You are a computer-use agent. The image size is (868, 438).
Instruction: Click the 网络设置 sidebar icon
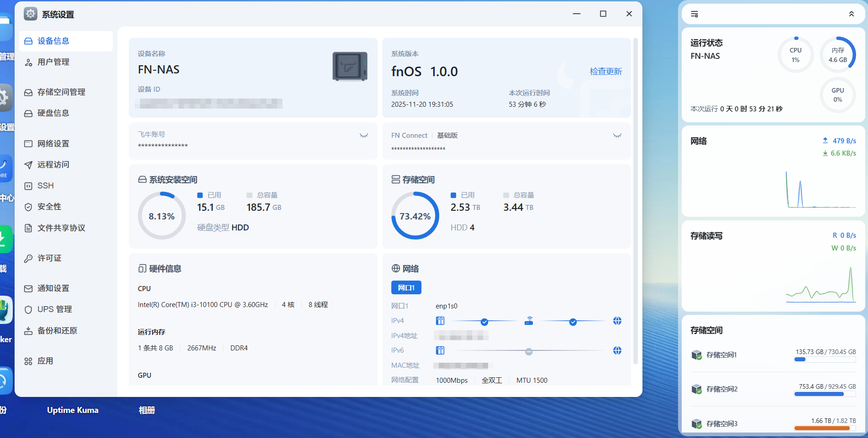28,144
